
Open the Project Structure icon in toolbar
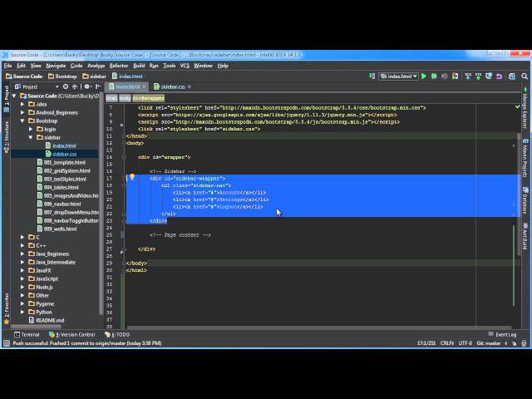(512, 76)
